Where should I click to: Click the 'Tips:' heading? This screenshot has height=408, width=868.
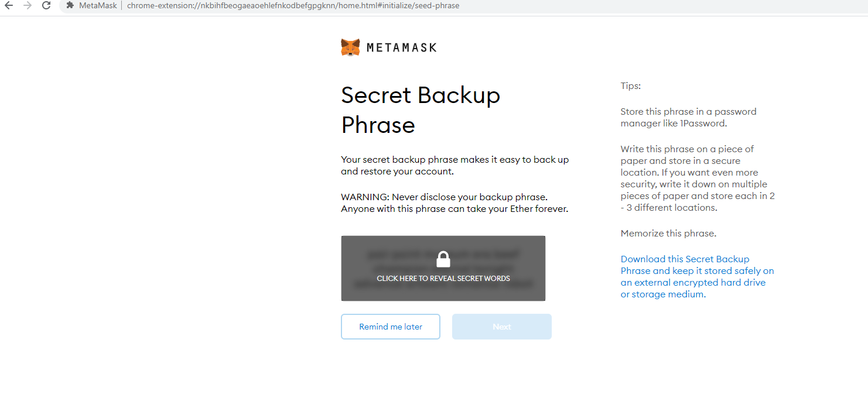click(x=631, y=86)
